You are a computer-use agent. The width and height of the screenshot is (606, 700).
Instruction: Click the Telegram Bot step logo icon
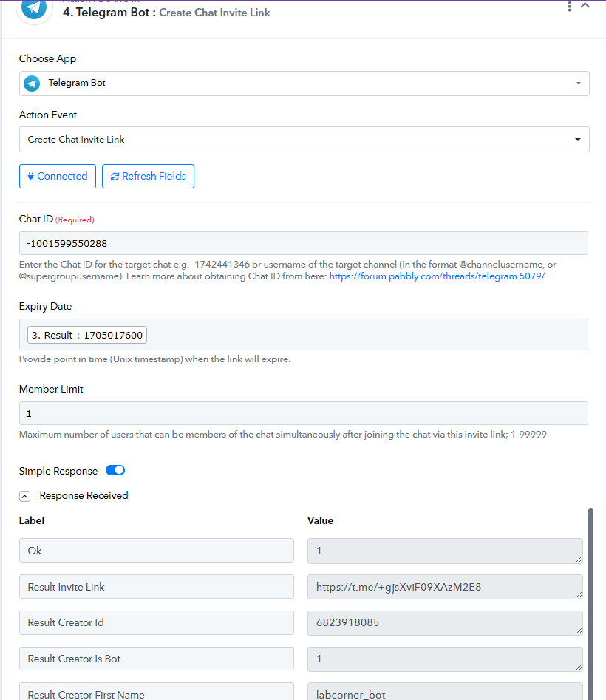pos(34,8)
